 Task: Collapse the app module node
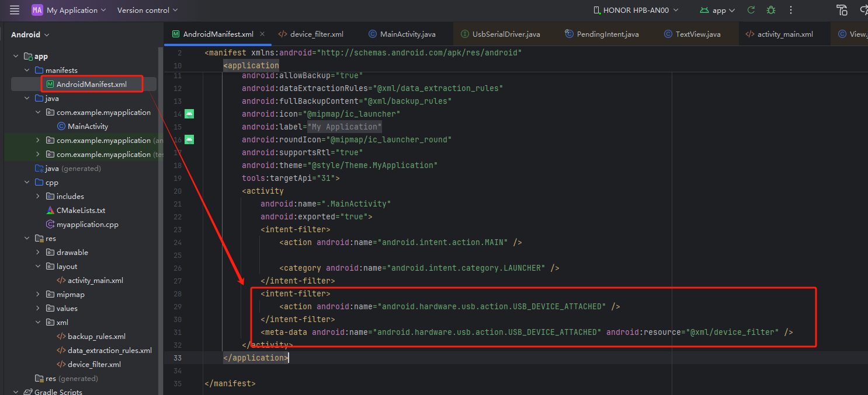(x=16, y=56)
